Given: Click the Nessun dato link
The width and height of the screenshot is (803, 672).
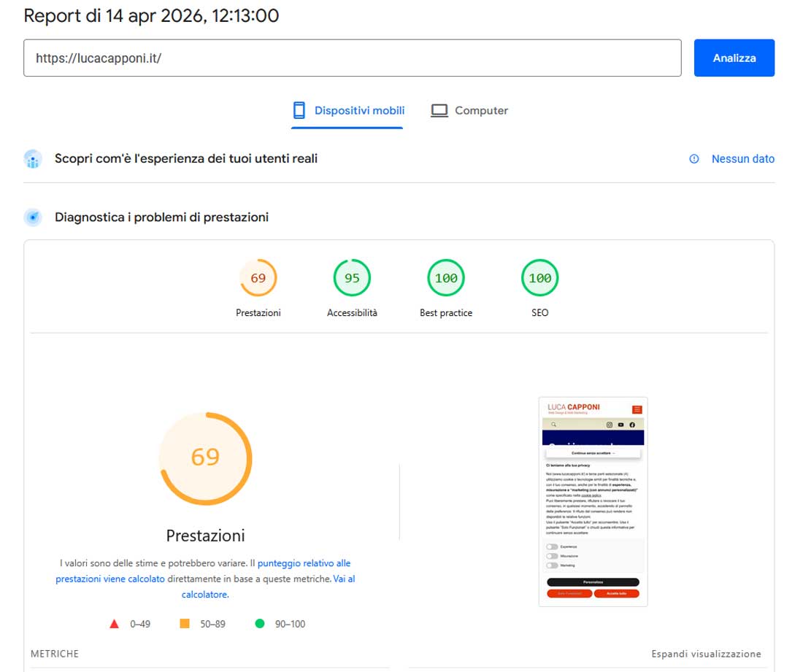Looking at the screenshot, I should pyautogui.click(x=742, y=159).
